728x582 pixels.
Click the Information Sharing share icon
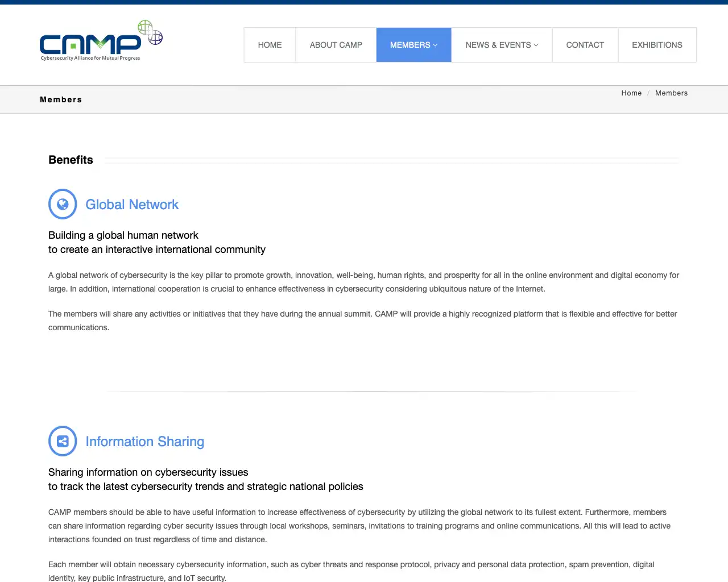click(63, 441)
